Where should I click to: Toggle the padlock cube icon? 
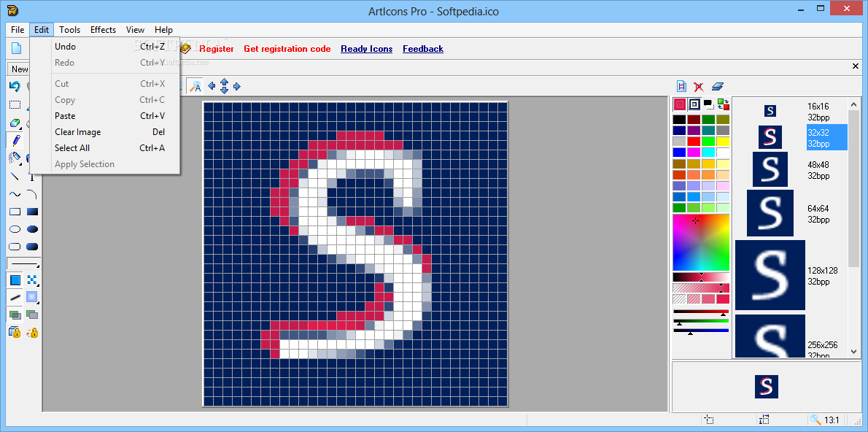(15, 332)
